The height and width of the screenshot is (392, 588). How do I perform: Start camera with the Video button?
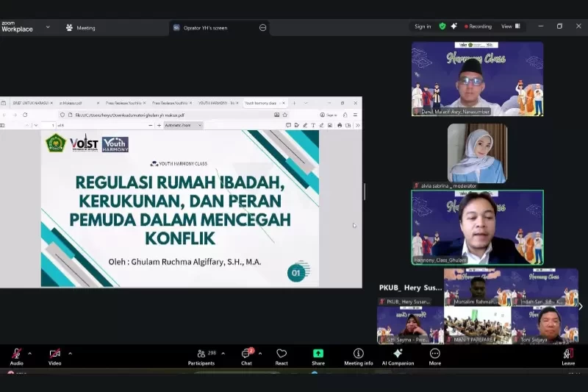click(x=54, y=354)
